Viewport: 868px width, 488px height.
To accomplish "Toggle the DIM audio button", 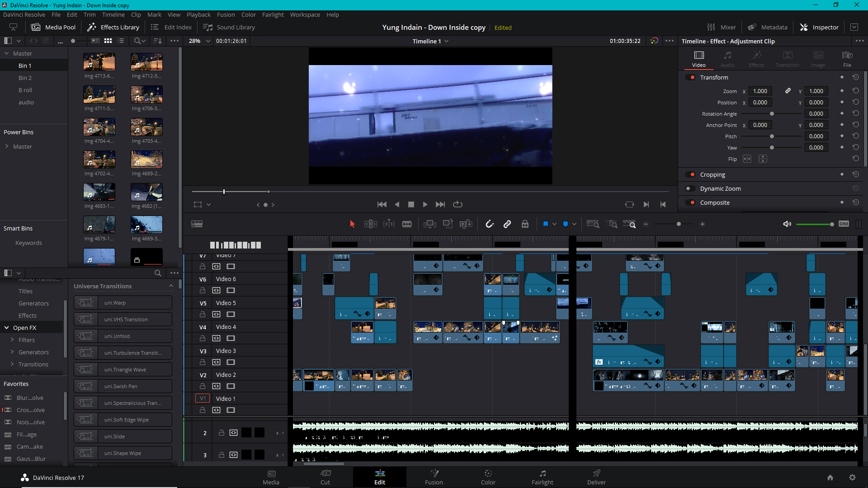I will click(x=844, y=224).
